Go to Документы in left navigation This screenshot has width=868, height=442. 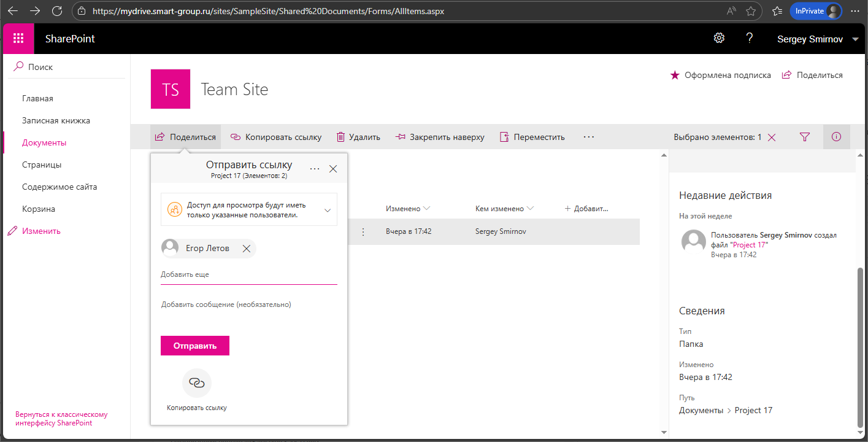[x=44, y=142]
